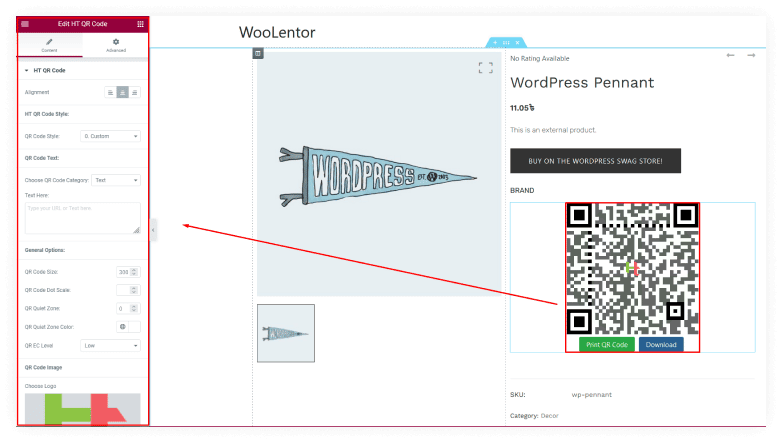Click the price 11.05 text
This screenshot has width=782, height=443.
(522, 108)
